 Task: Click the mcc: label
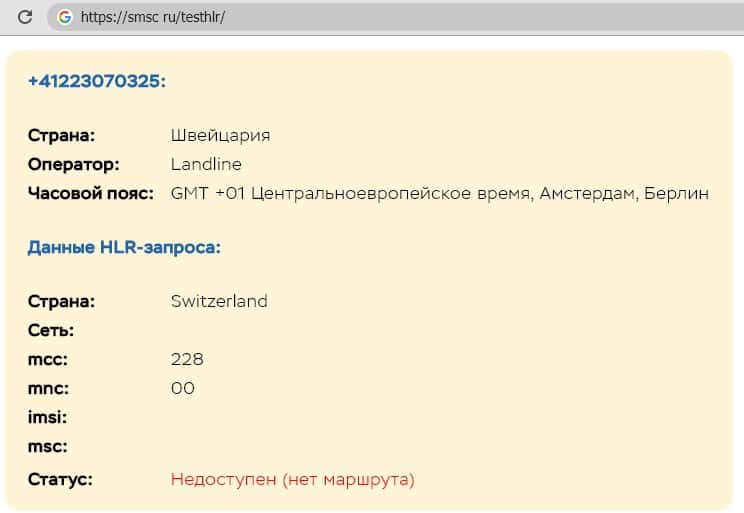pyautogui.click(x=48, y=360)
